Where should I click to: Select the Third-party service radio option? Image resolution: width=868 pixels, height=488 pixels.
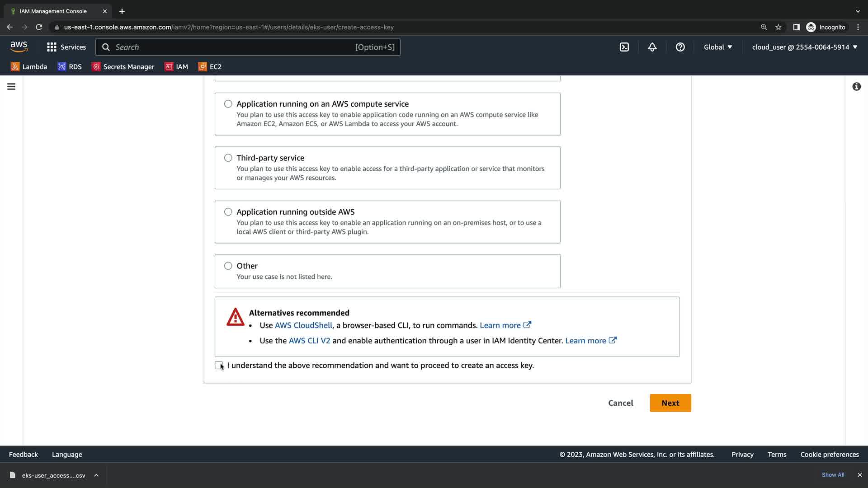(x=228, y=158)
